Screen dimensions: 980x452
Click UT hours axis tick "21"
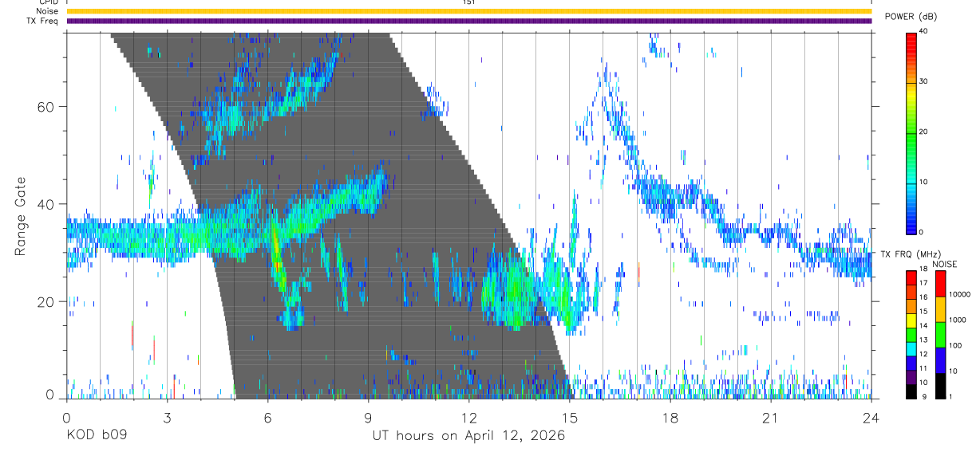tap(771, 417)
